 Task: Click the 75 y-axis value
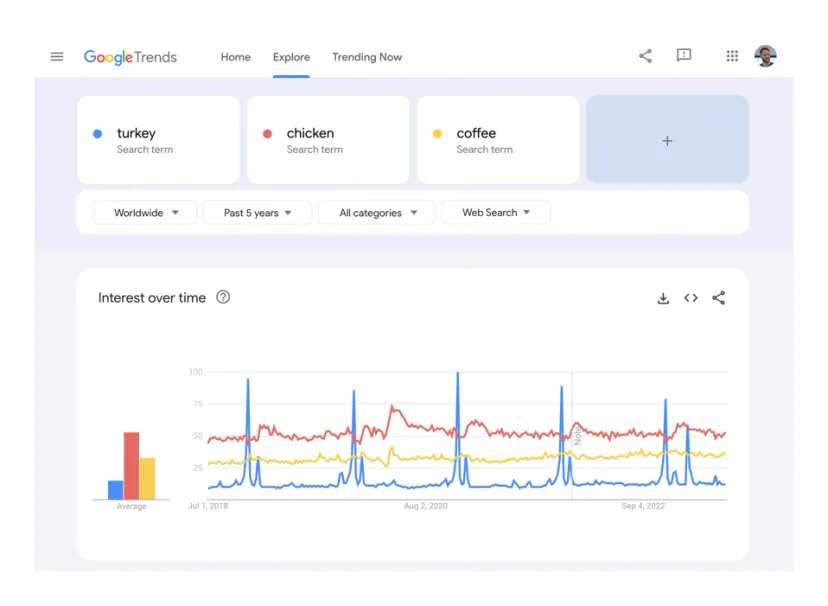click(198, 404)
